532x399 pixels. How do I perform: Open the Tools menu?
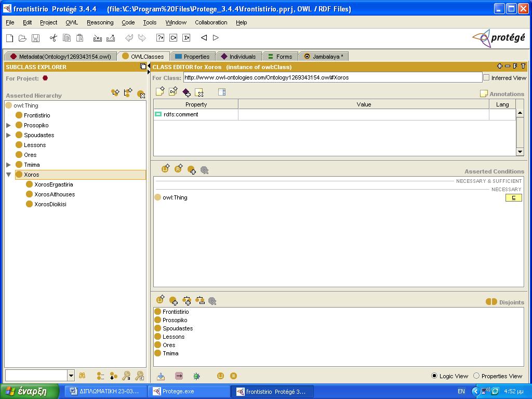tap(150, 22)
